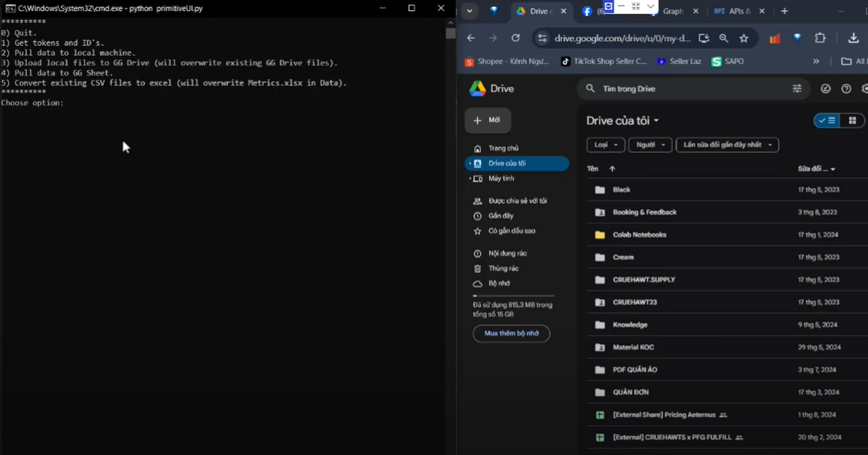Expand the Drive của tôi title dropdown
This screenshot has width=868, height=455.
coord(657,121)
